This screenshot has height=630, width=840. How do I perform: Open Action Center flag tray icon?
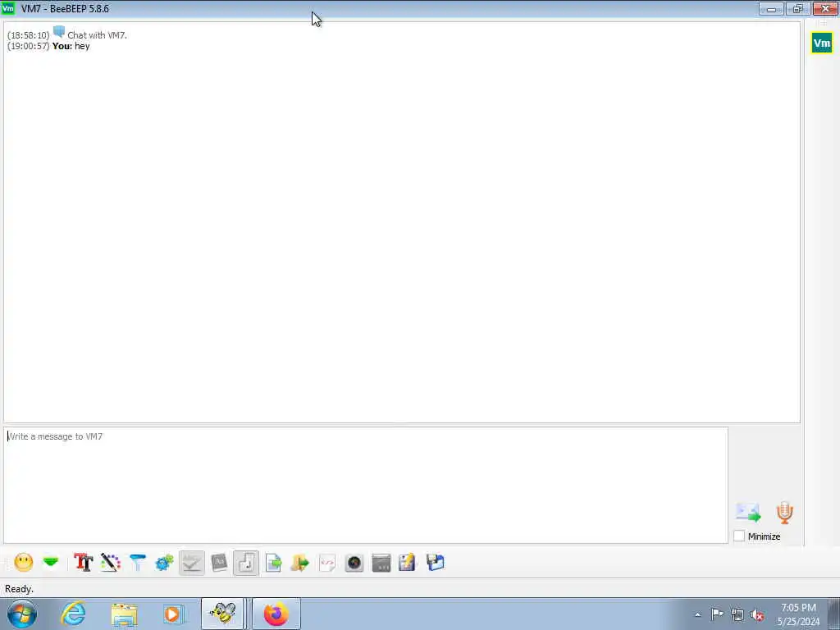click(x=717, y=614)
